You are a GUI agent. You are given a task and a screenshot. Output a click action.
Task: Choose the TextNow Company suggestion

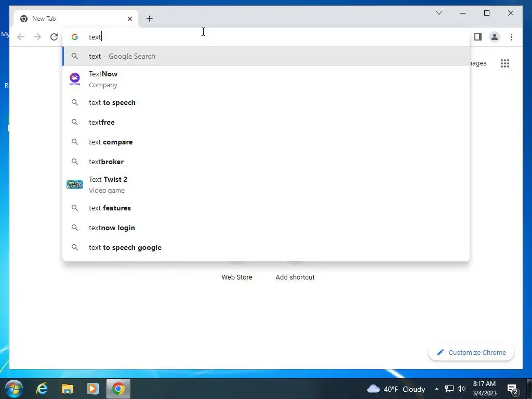(x=267, y=79)
